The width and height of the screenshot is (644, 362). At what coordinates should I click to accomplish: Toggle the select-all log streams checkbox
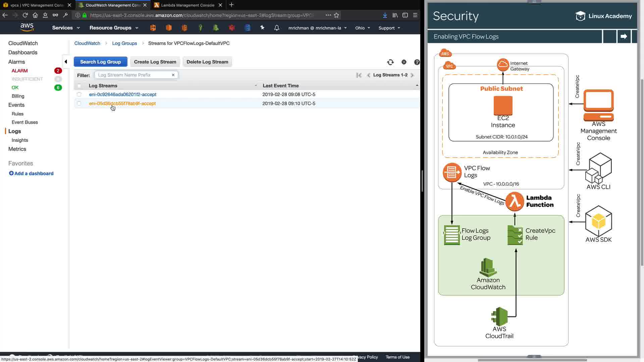79,86
